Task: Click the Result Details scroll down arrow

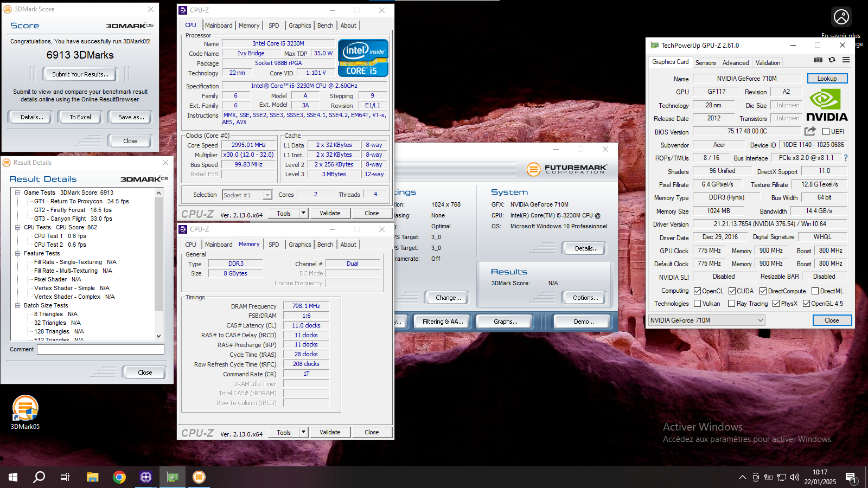Action: click(159, 336)
